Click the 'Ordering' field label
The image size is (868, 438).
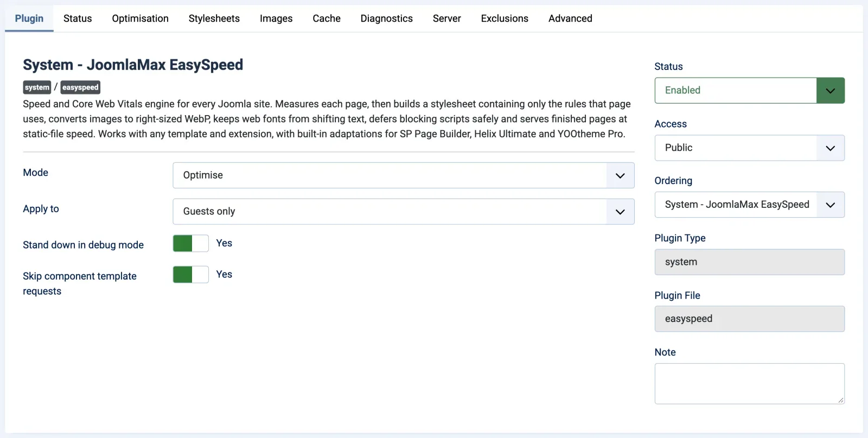(x=673, y=181)
